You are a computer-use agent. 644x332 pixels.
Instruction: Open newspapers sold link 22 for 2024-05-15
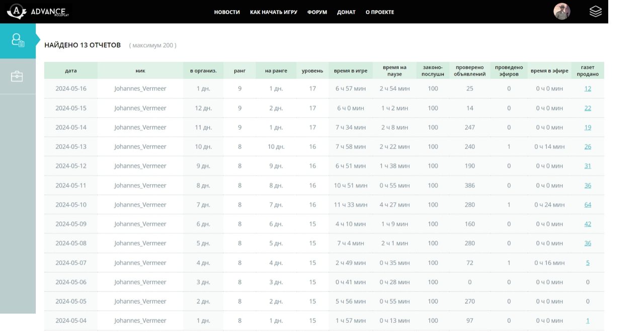588,108
